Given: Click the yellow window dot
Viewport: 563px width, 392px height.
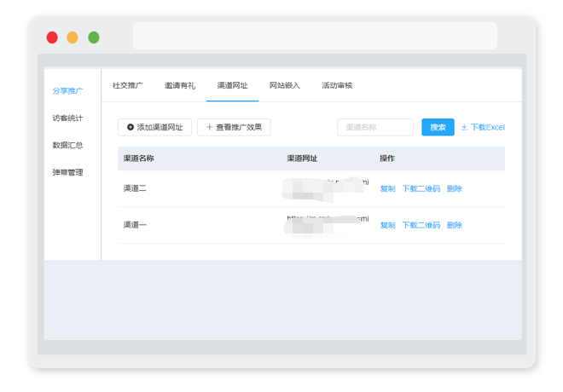Looking at the screenshot, I should point(73,37).
